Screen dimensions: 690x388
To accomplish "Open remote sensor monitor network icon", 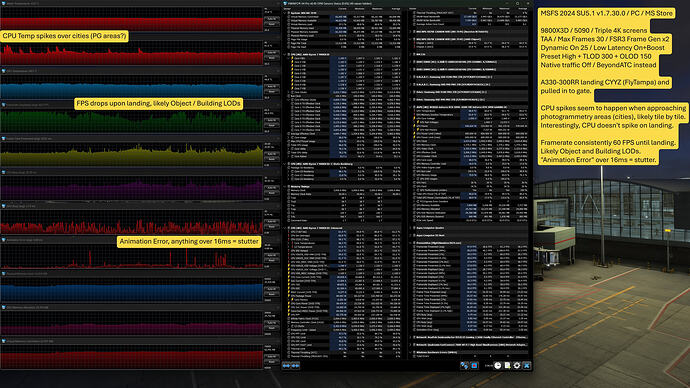I will (x=464, y=366).
